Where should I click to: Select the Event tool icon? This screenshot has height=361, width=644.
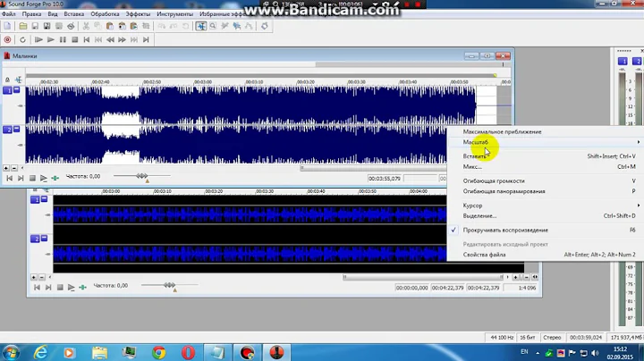(x=236, y=26)
